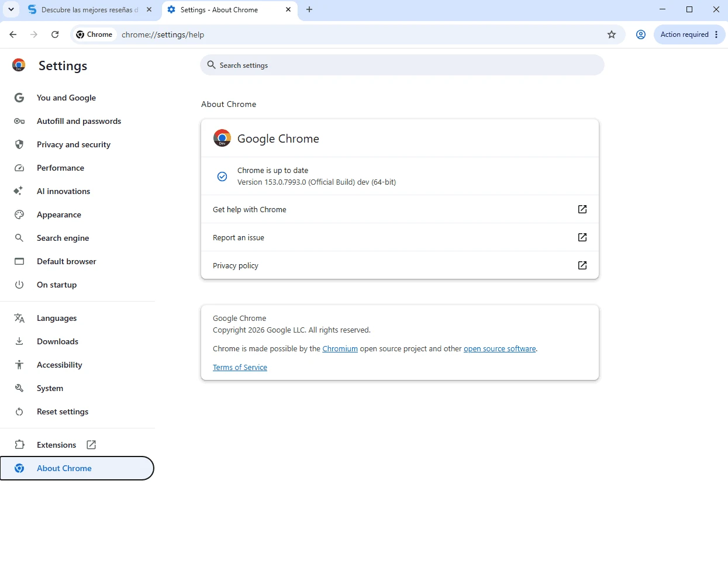Open the Chrome three-dot menu
Screen dimensions: 728x588
pos(716,34)
